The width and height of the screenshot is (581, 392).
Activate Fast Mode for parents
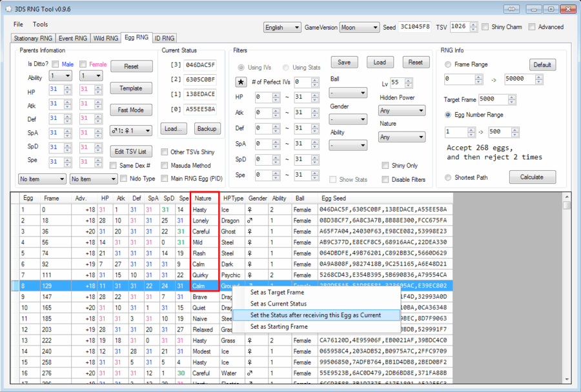click(x=131, y=110)
